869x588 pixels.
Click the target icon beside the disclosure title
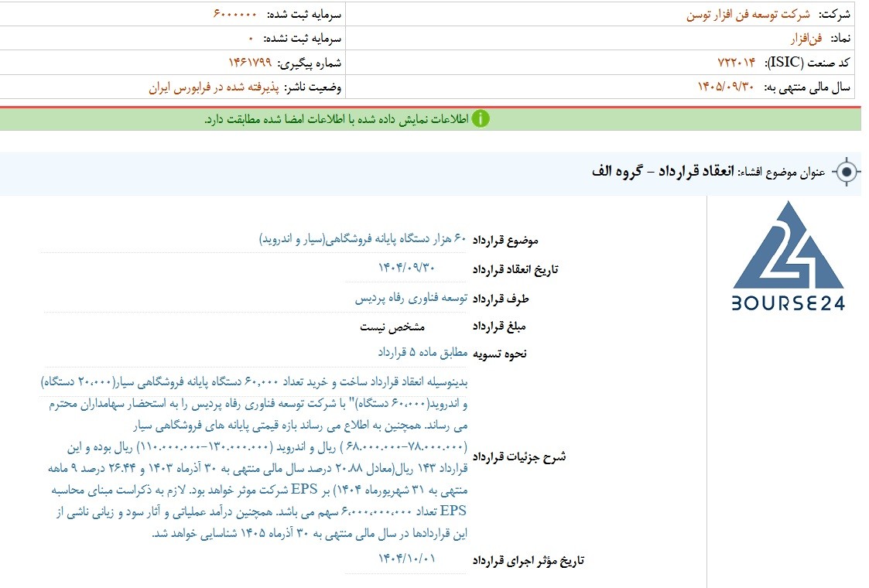coord(847,172)
